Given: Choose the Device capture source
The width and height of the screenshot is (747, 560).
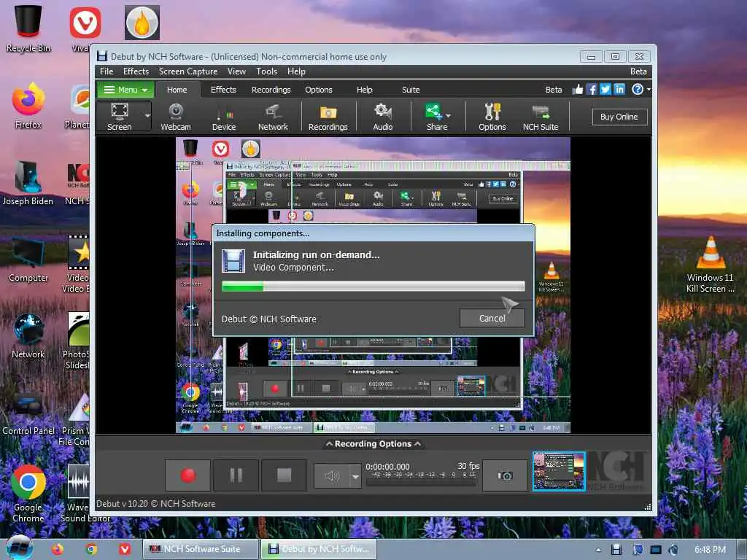Looking at the screenshot, I should 224,116.
